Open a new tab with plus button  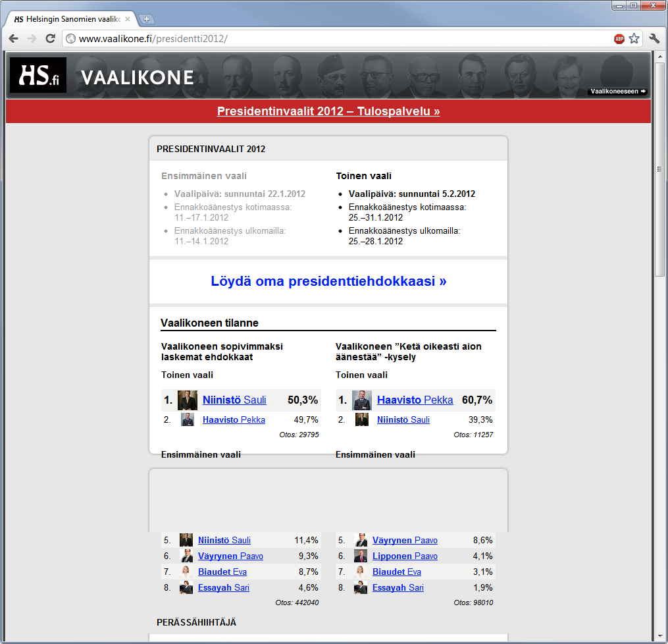coord(146,19)
